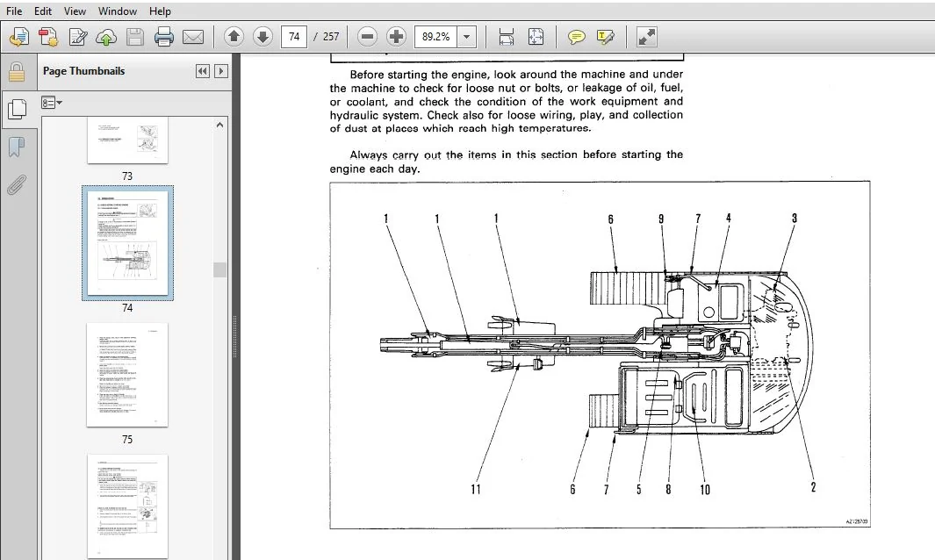Click the number 11 label in the diagram
Viewport: 935px width, 560px height.
tap(475, 490)
